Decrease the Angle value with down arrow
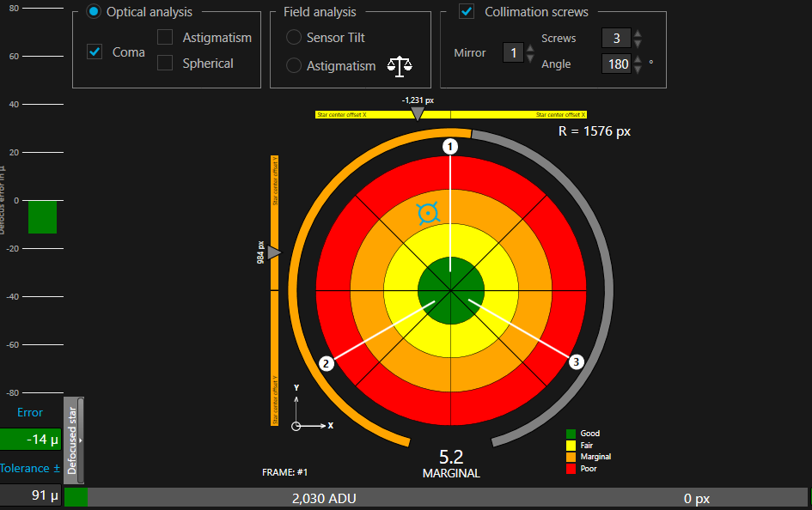The width and height of the screenshot is (812, 510). [x=638, y=69]
